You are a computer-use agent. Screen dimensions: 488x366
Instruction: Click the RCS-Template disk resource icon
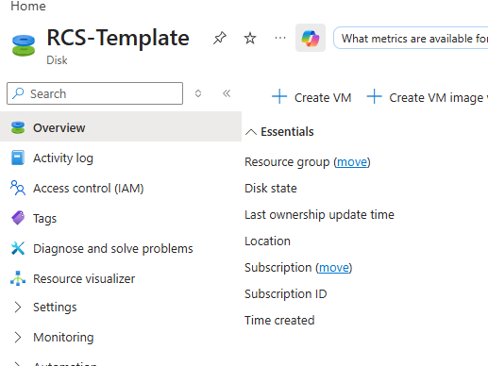pos(23,45)
